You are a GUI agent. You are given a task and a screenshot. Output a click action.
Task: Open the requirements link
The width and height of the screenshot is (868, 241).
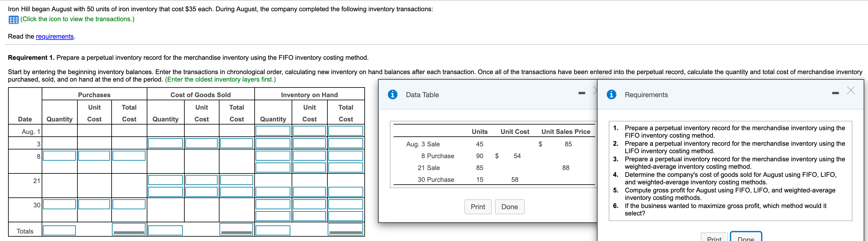coord(55,36)
